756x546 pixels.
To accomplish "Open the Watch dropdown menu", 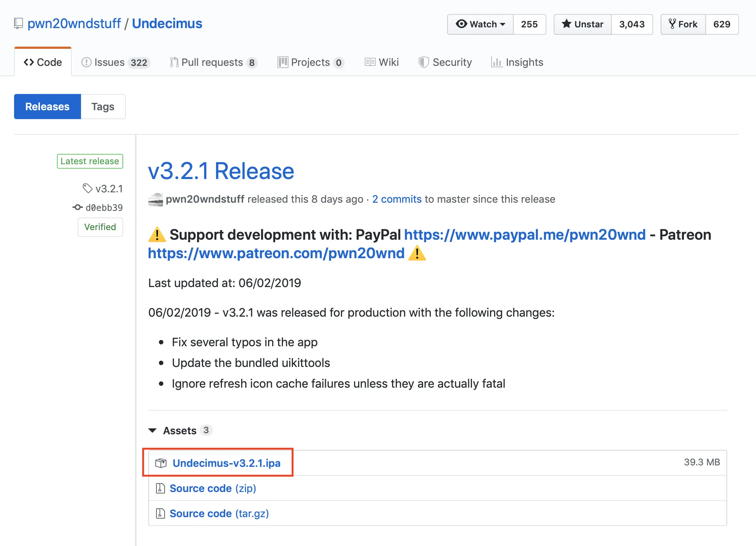I will pyautogui.click(x=480, y=24).
